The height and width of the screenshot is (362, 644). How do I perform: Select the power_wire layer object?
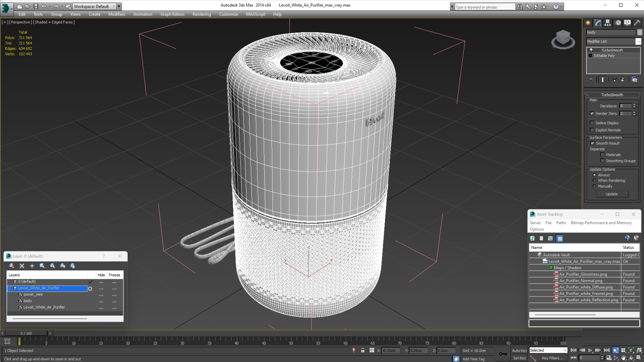(x=33, y=294)
